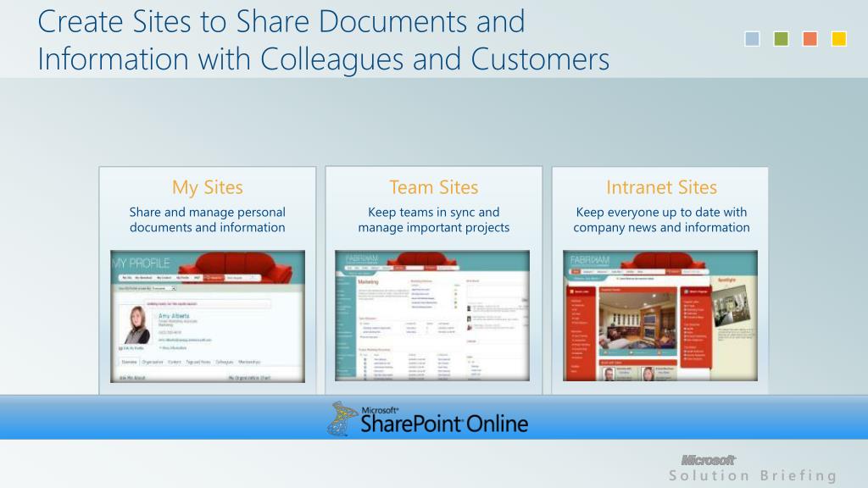The width and height of the screenshot is (868, 488).
Task: Click 'Keep teams in sync' description
Action: (433, 219)
